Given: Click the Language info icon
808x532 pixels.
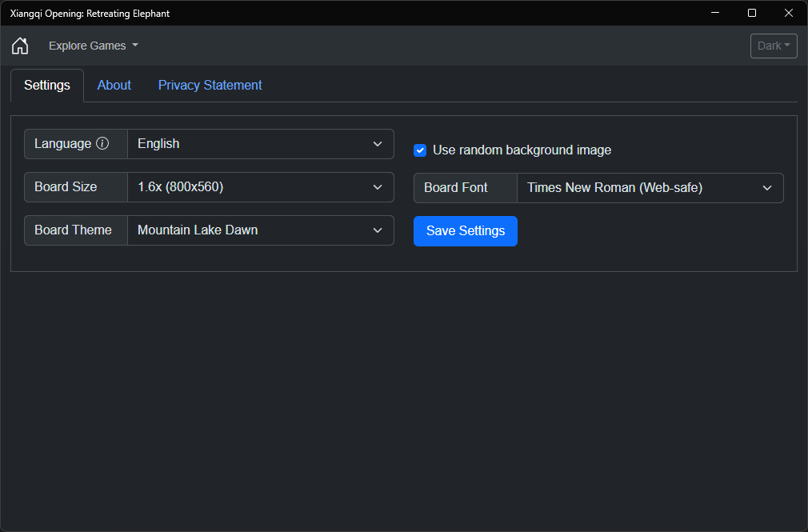Looking at the screenshot, I should pyautogui.click(x=102, y=144).
